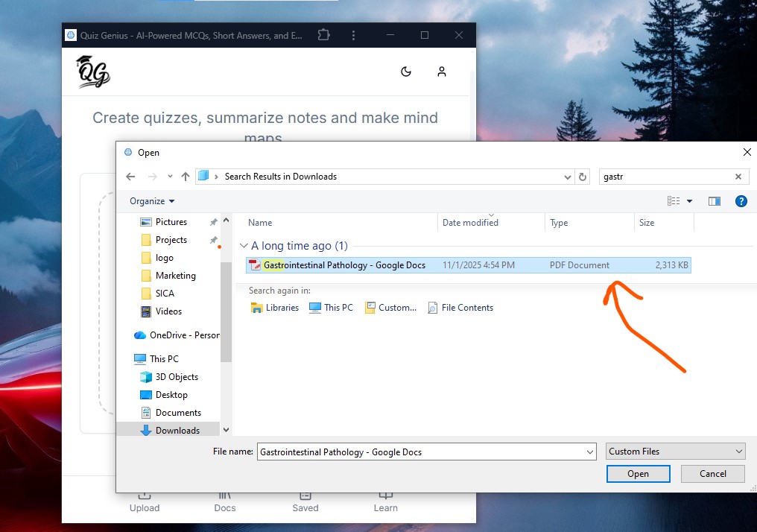Refresh the search results
Viewport: 757px width, 532px height.
click(x=583, y=177)
